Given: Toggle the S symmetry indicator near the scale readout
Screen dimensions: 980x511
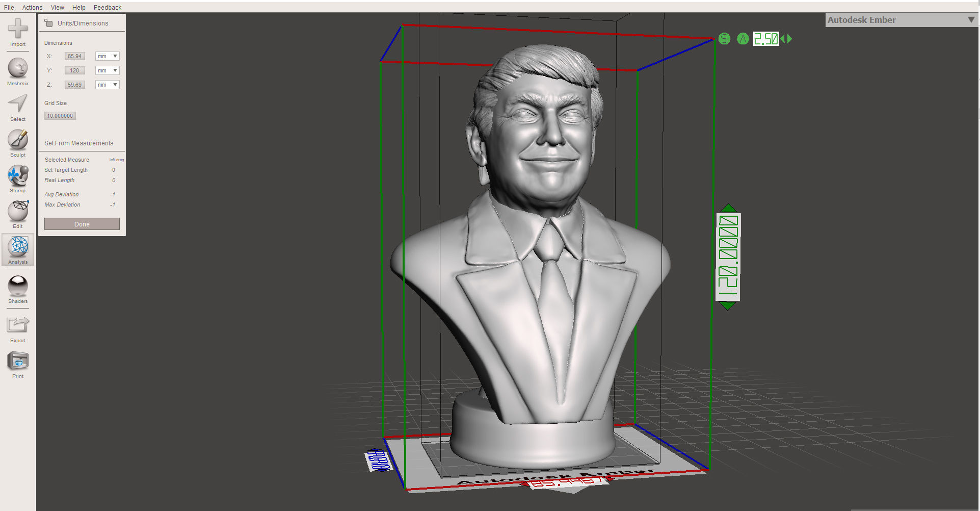Looking at the screenshot, I should pos(724,38).
